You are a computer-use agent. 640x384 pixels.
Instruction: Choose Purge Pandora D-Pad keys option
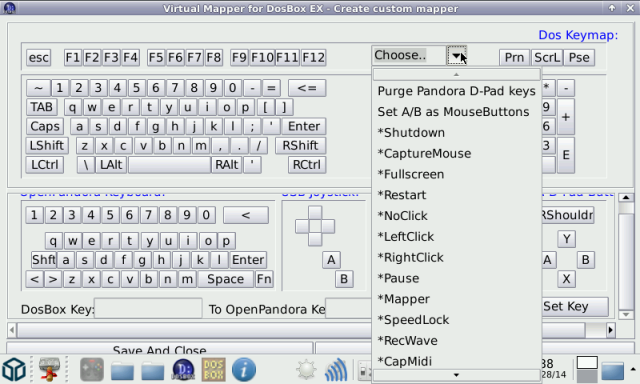(x=456, y=91)
